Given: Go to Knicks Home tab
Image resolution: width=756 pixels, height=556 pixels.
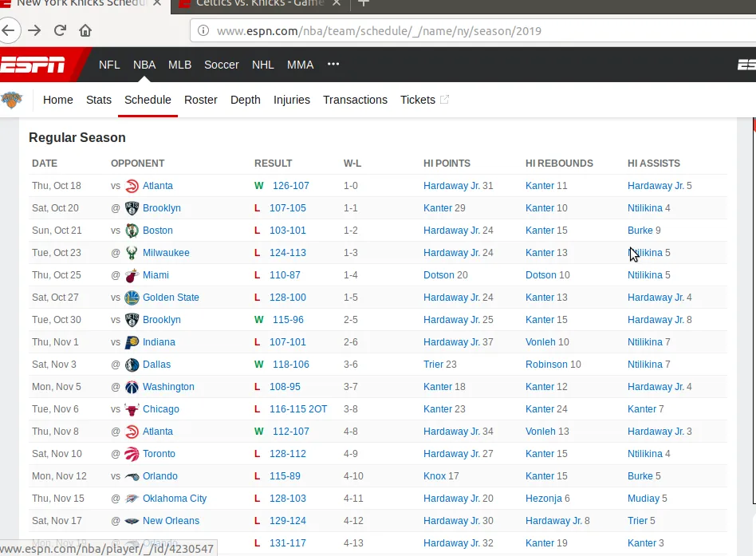Looking at the screenshot, I should point(58,100).
